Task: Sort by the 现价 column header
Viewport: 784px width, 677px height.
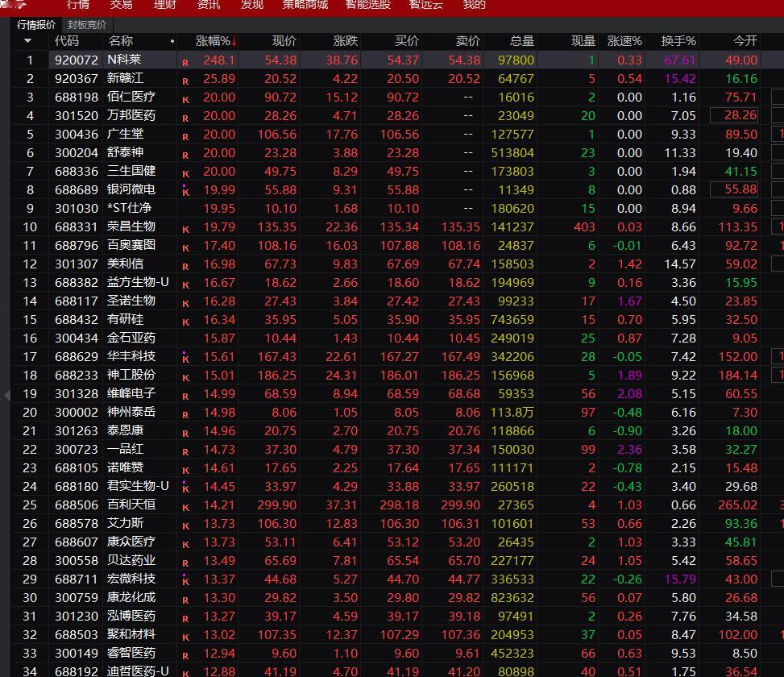Action: pos(284,41)
